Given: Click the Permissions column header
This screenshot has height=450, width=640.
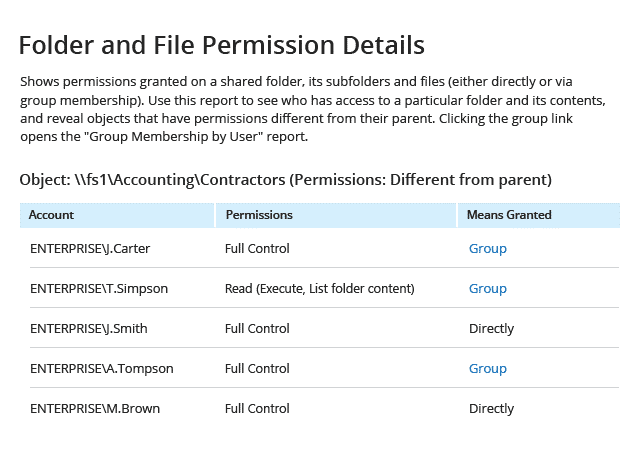Looking at the screenshot, I should (259, 215).
